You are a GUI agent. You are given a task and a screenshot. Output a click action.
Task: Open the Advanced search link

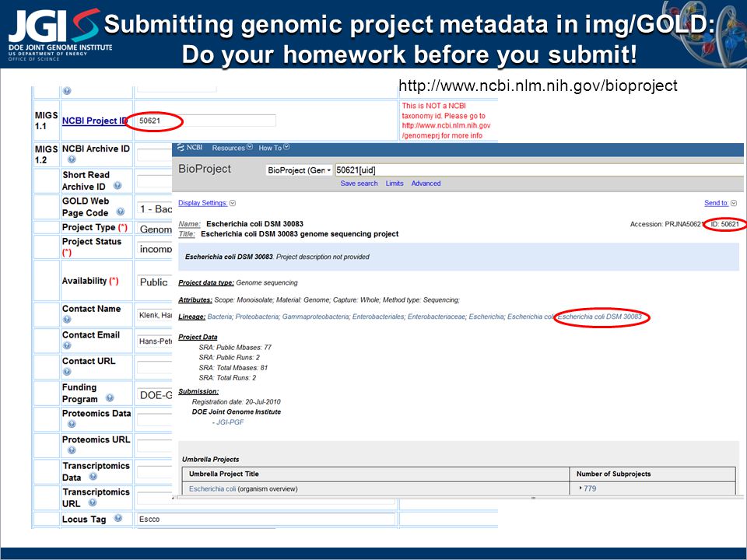tap(426, 184)
